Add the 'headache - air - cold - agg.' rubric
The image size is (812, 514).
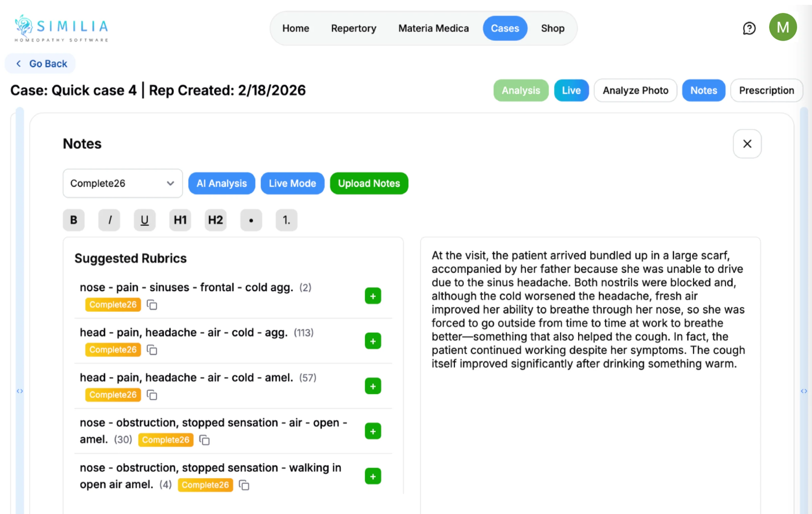[x=373, y=341]
